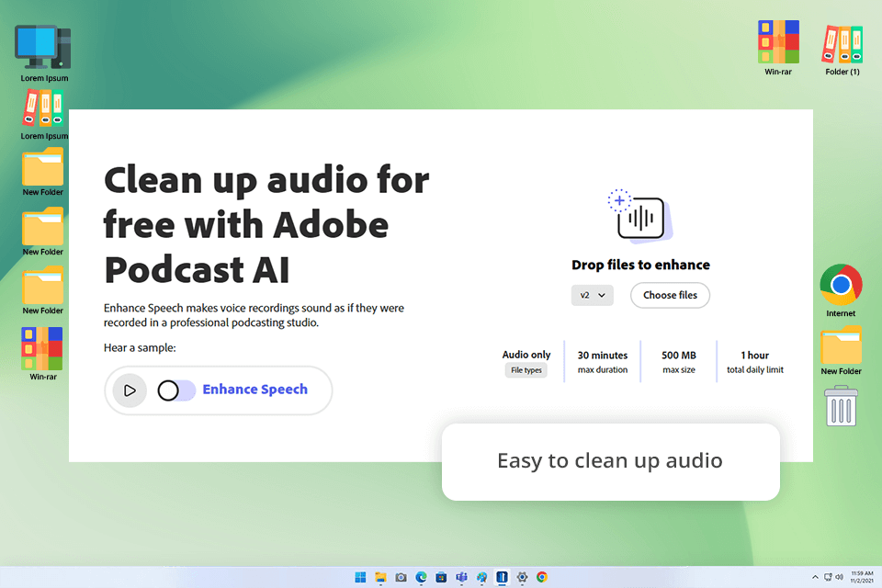Open Google Chrome from the taskbar
This screenshot has width=882, height=588.
click(x=542, y=577)
